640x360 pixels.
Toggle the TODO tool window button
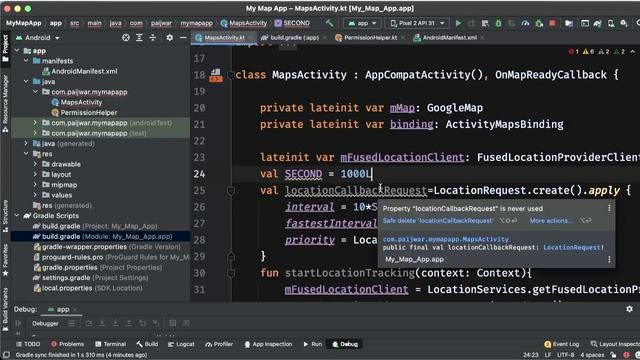click(x=28, y=344)
